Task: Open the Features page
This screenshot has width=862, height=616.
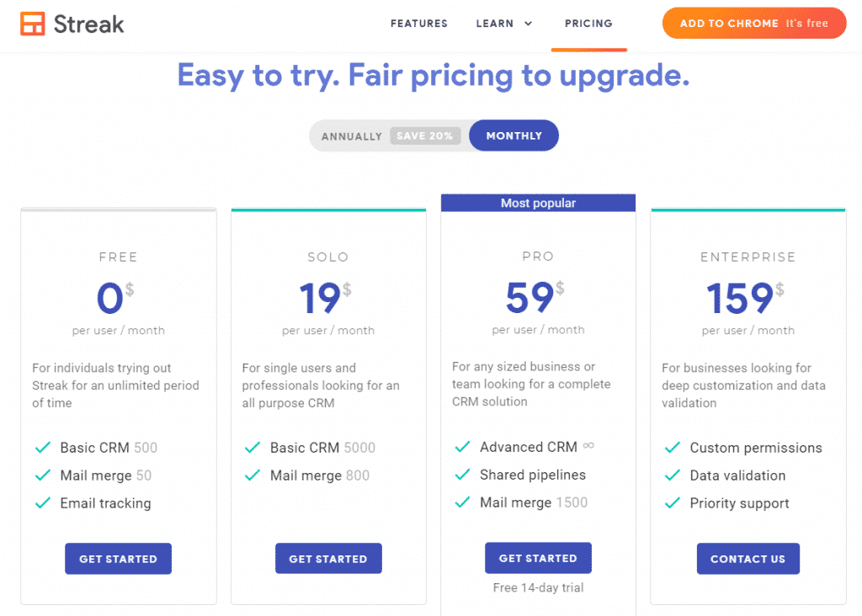Action: click(419, 24)
